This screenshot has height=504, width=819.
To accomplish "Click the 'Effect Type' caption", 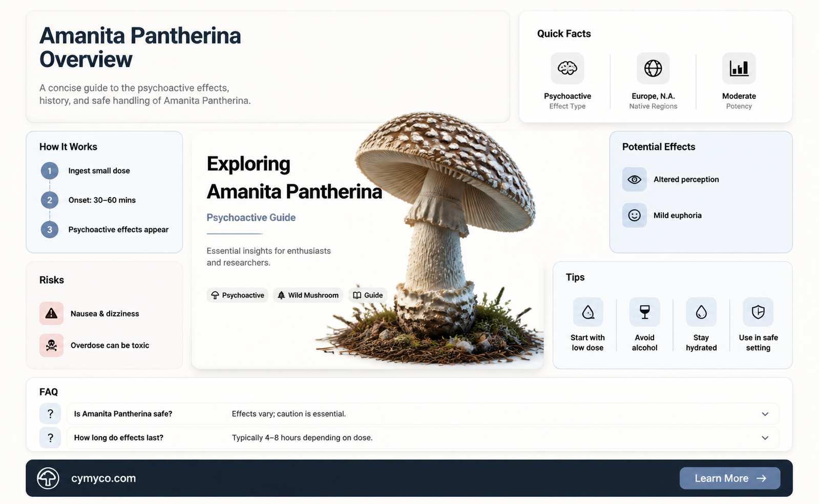I will [x=567, y=106].
